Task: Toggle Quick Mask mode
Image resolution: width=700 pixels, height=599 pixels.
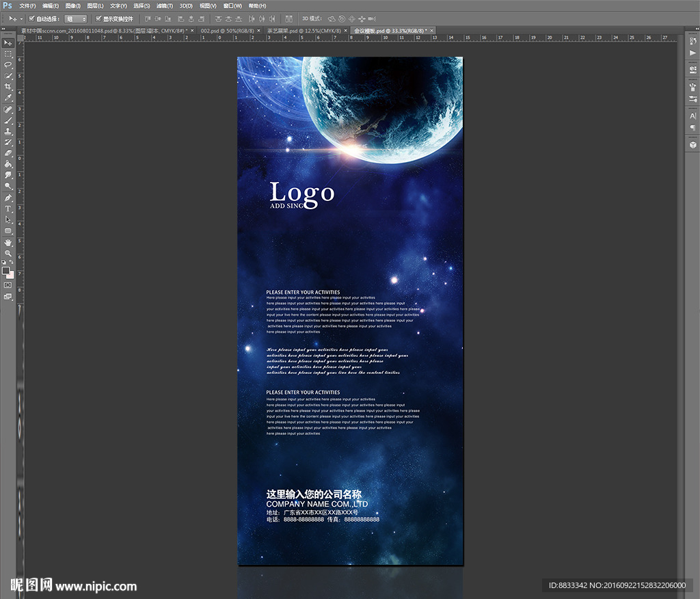Action: [8, 284]
